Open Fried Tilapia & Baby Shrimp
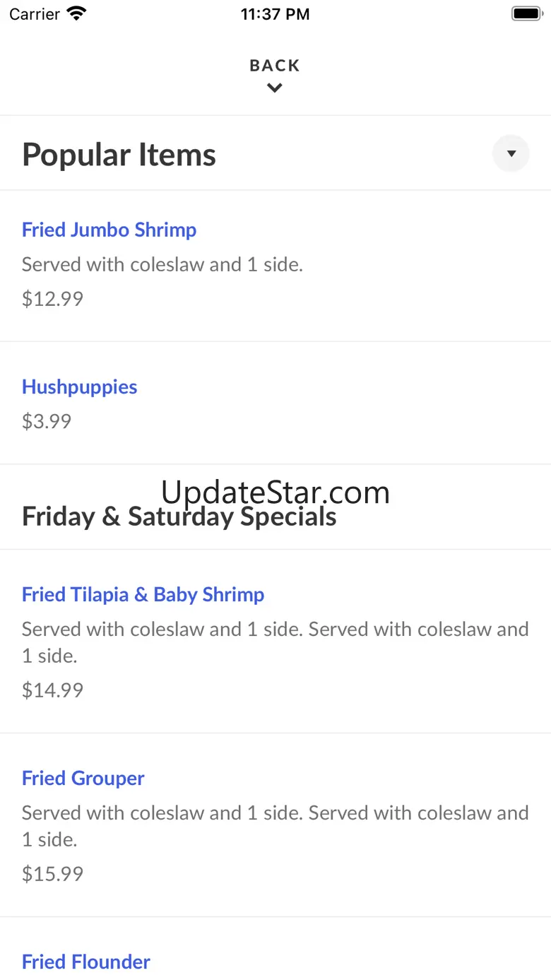The width and height of the screenshot is (551, 980). pyautogui.click(x=143, y=594)
